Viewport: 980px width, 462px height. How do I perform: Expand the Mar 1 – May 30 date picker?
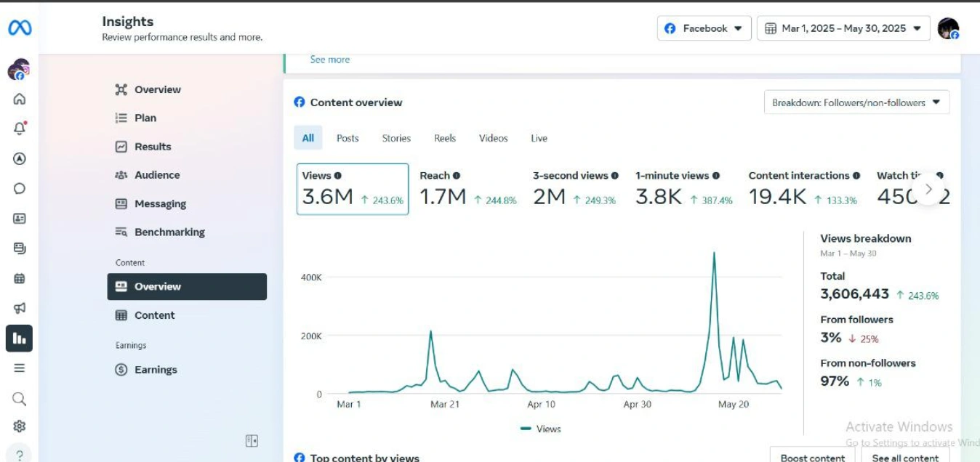click(x=843, y=28)
